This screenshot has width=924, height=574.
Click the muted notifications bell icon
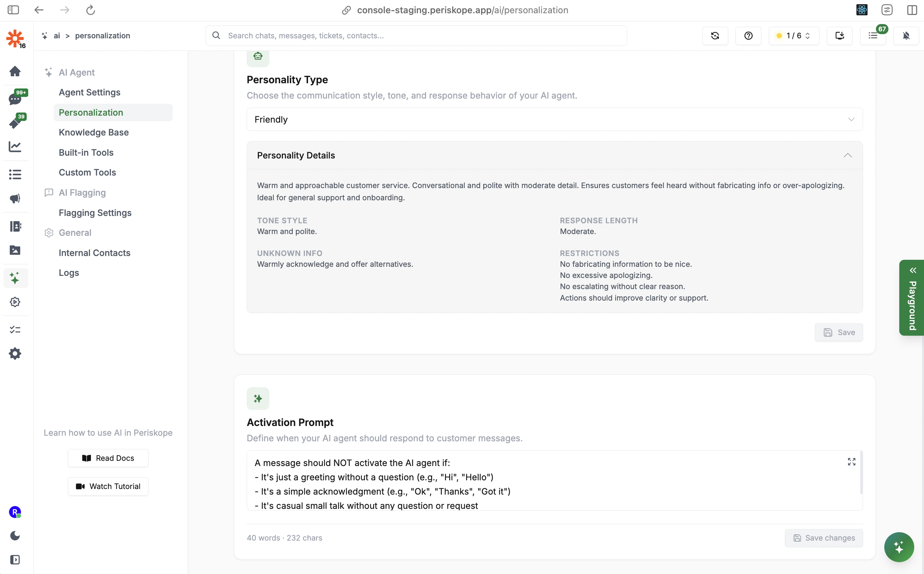[906, 36]
